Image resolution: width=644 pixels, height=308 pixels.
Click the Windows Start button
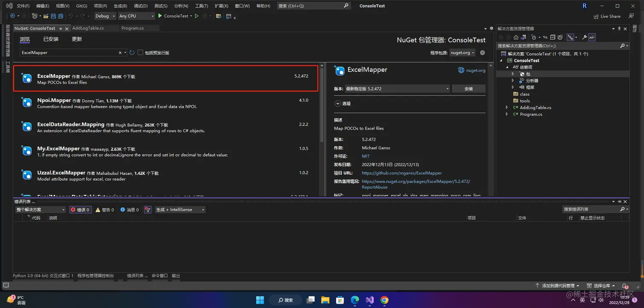tap(260, 300)
